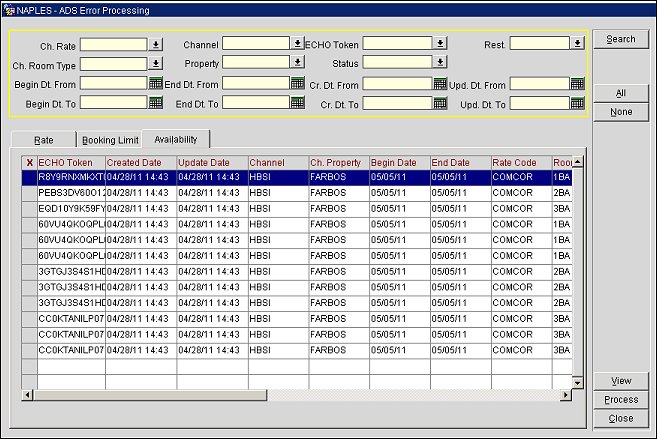This screenshot has height=439, width=657.
Task: Open calendar picker for Upd. Dt. From
Action: 577,84
